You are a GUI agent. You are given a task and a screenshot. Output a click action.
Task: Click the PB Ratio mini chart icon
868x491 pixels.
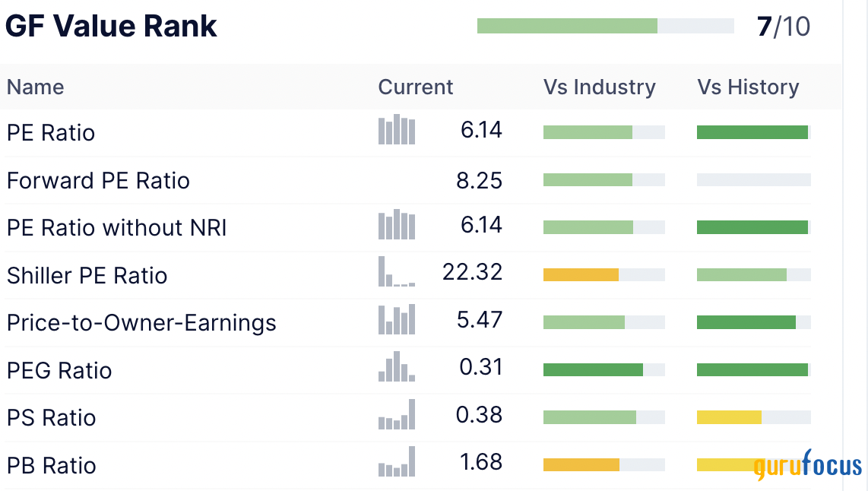[397, 462]
